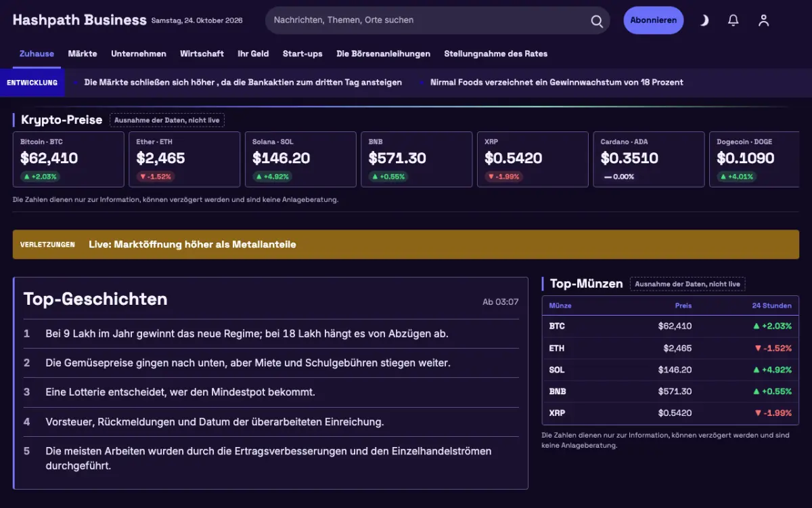
Task: Click the BNB card's +0.55% badge
Action: click(x=388, y=177)
